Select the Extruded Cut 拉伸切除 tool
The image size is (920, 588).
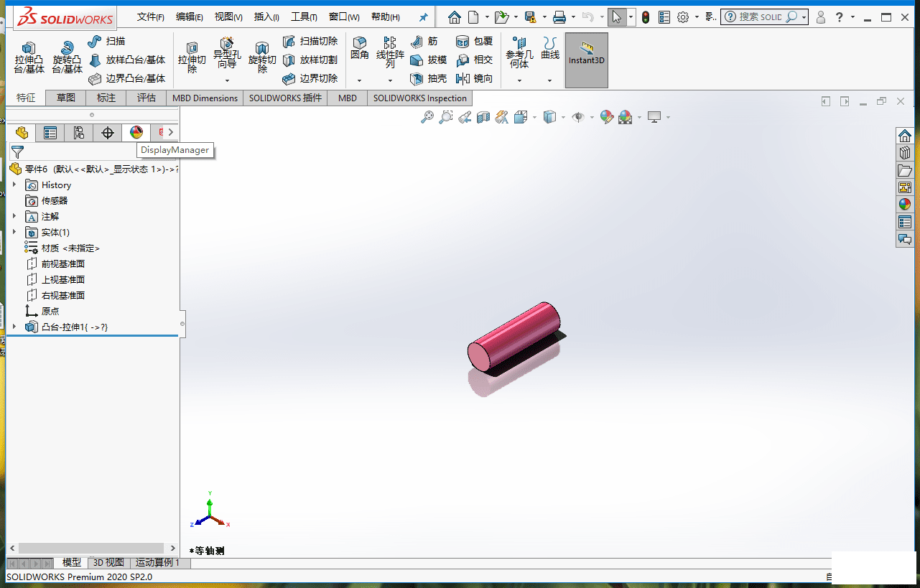point(192,57)
